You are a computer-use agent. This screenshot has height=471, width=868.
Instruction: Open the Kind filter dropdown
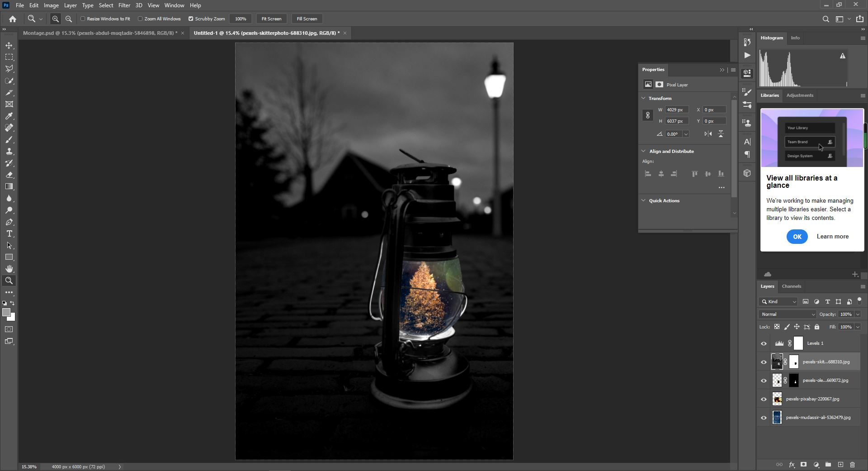point(778,302)
